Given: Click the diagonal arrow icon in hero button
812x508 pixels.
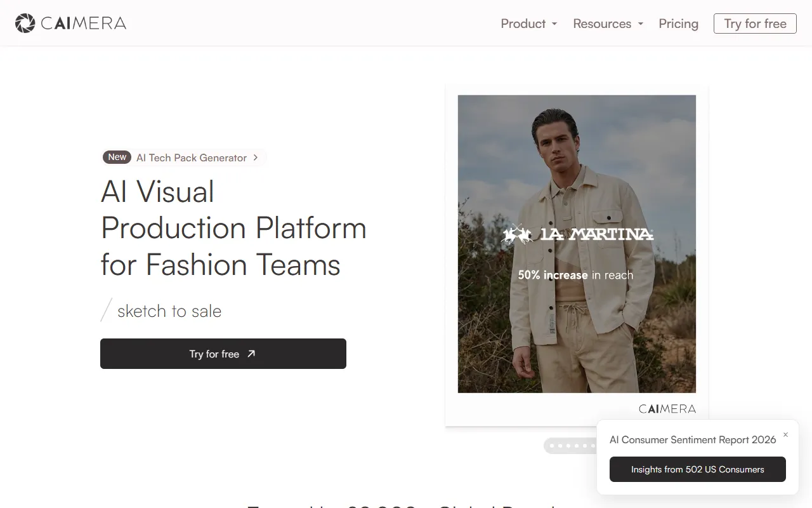Looking at the screenshot, I should tap(251, 354).
